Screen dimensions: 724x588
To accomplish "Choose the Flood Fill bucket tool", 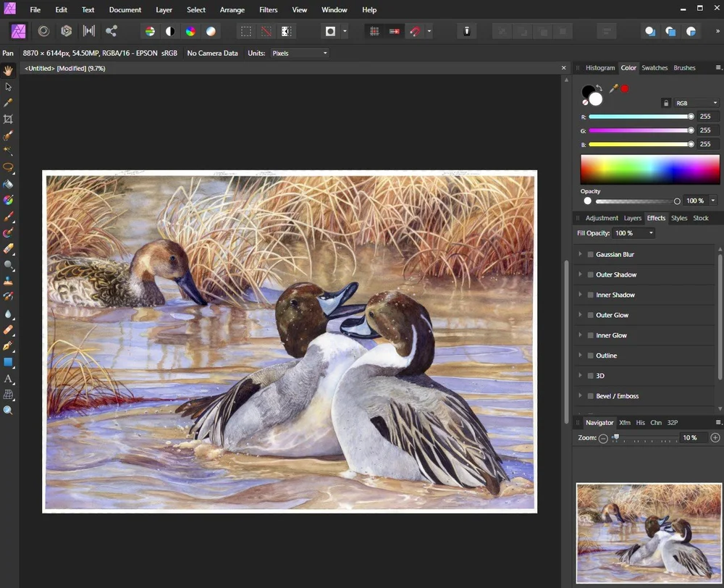I will click(x=8, y=184).
